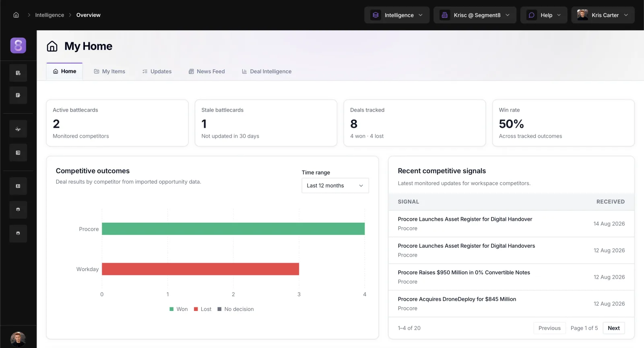Click the '1–4 of 20' count text
Image resolution: width=644 pixels, height=348 pixels.
point(409,328)
